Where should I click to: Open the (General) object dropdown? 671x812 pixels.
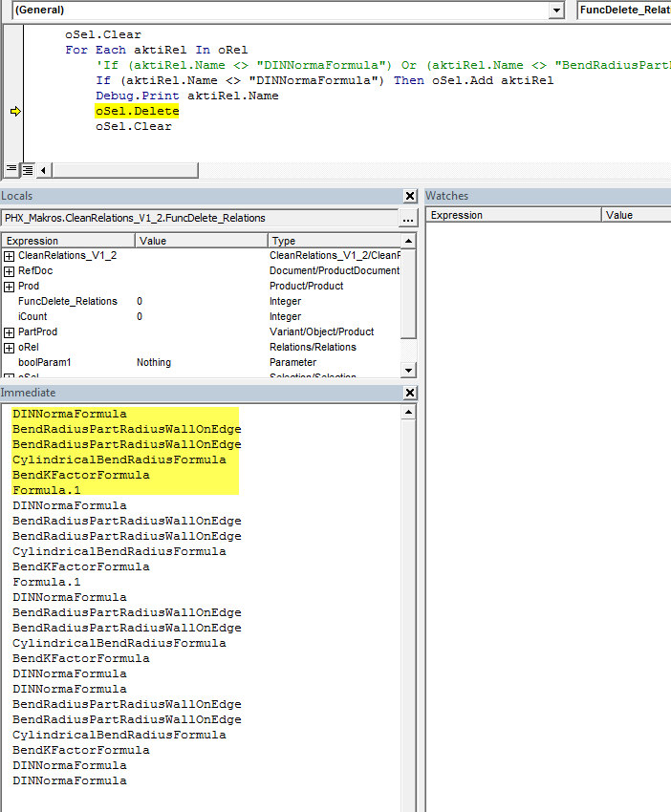[556, 10]
